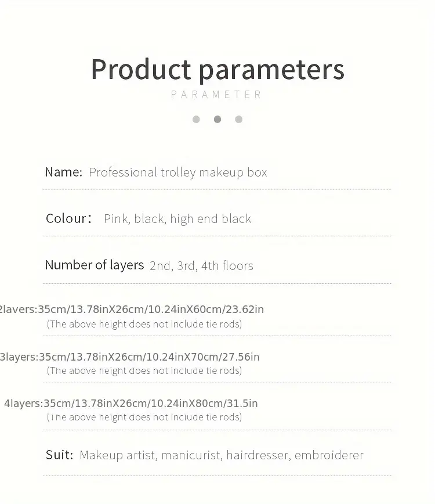Click the right gray dot indicator

click(238, 119)
